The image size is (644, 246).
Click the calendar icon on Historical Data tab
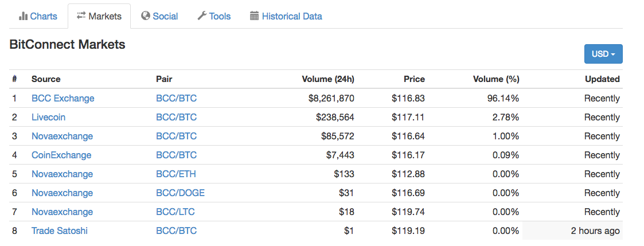coord(254,17)
